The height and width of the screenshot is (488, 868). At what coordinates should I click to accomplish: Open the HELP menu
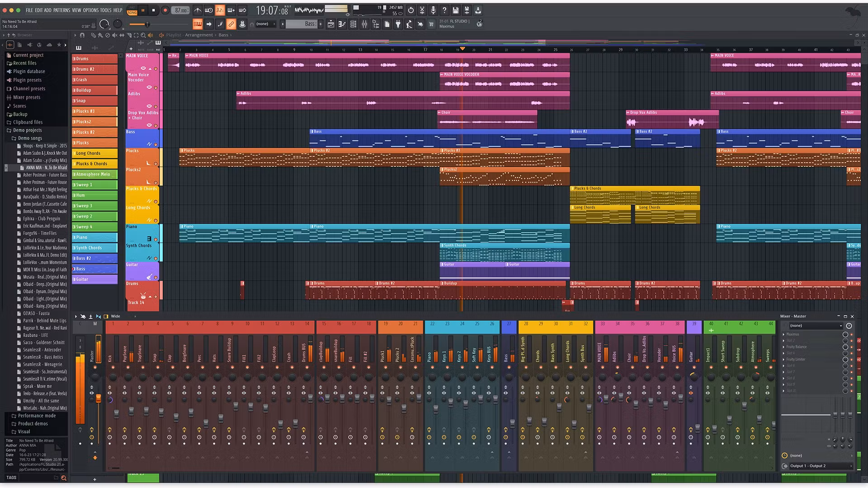pos(118,10)
